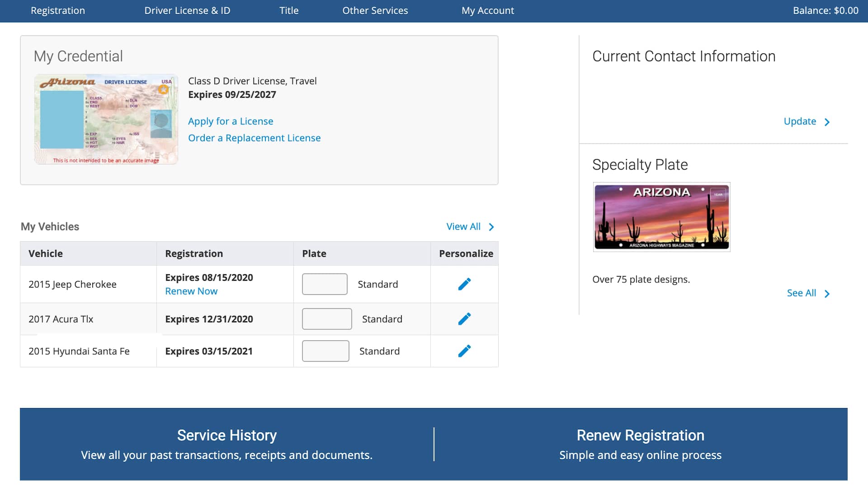868x488 pixels.
Task: Click the arrow beside Update contact information
Action: coord(828,122)
